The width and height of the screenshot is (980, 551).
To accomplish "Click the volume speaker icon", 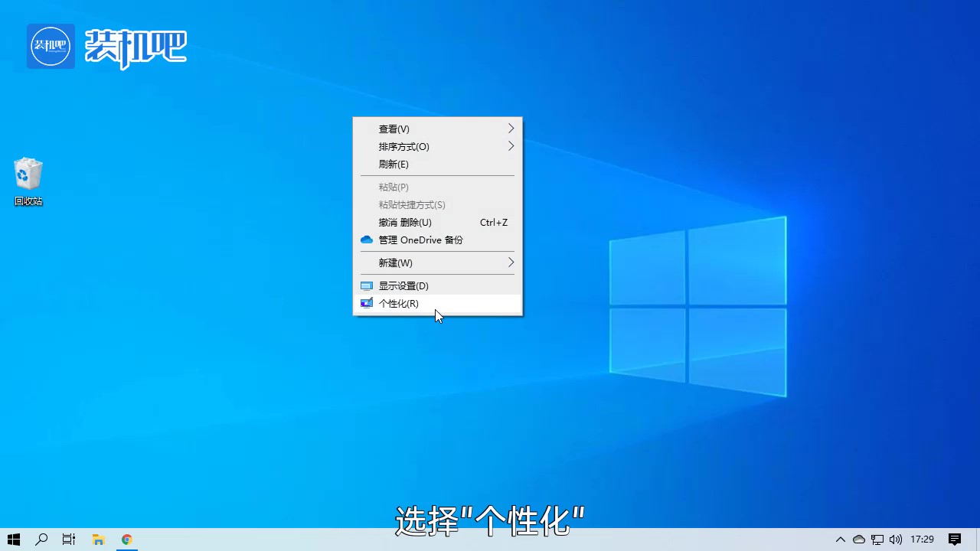I will pyautogui.click(x=896, y=540).
